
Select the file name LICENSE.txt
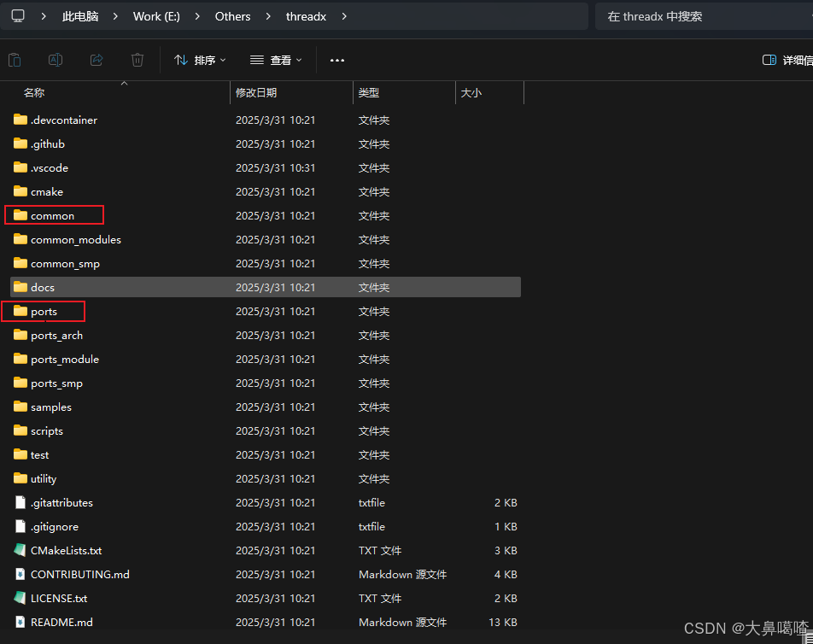[59, 599]
